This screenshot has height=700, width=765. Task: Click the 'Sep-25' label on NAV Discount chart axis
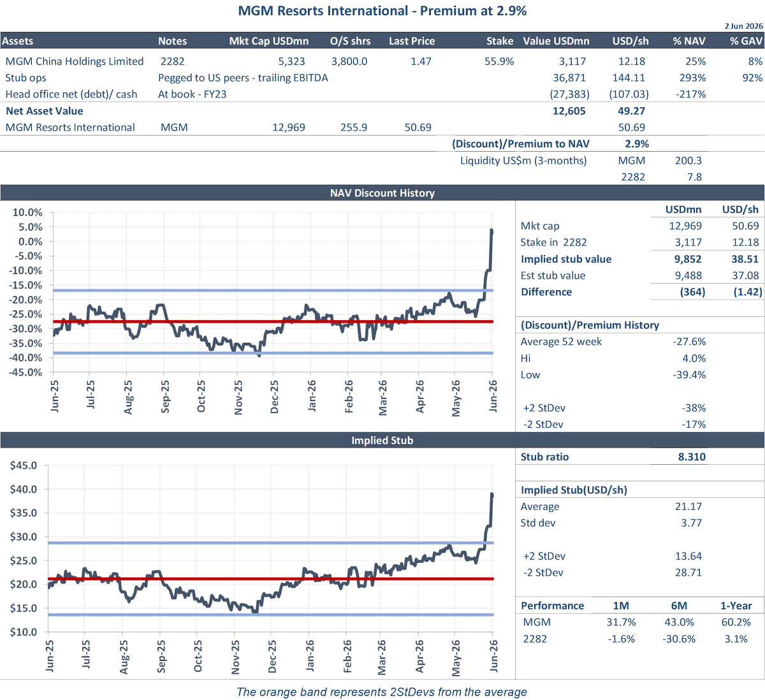pyautogui.click(x=165, y=397)
